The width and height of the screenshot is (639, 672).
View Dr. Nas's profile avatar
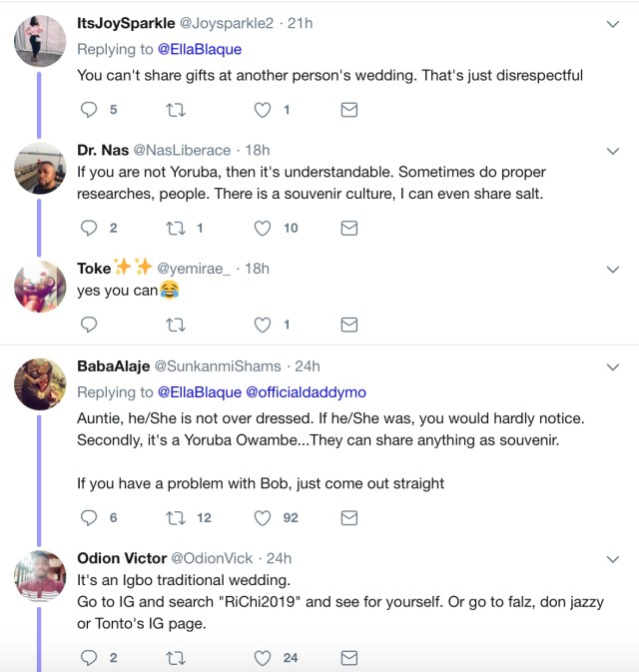coord(40,166)
